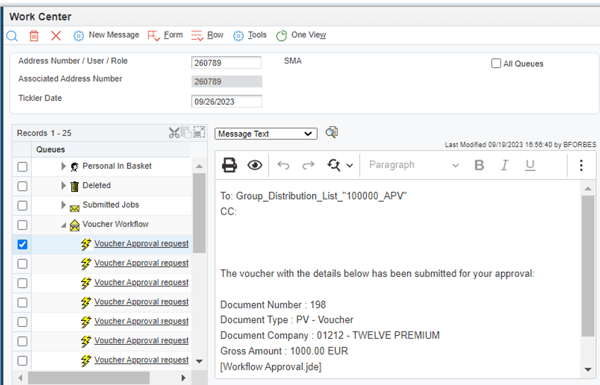The height and width of the screenshot is (385, 600).
Task: Click the One View pie chart icon
Action: pos(282,36)
